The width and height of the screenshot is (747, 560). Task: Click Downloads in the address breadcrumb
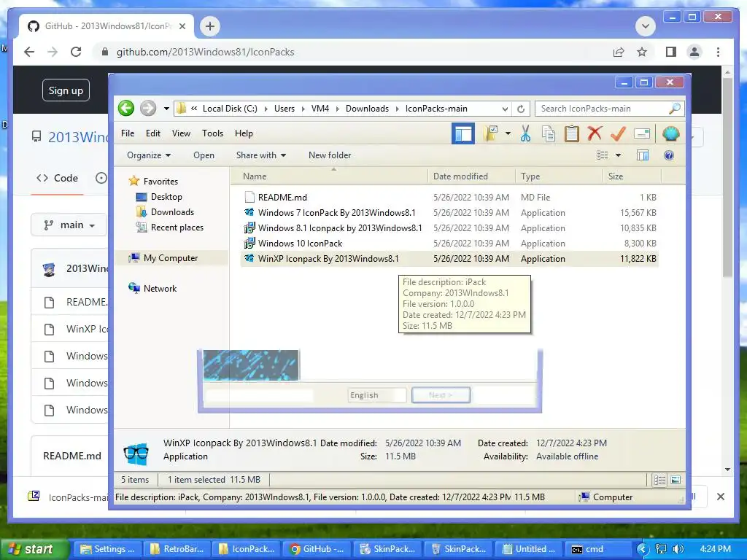[x=368, y=109]
